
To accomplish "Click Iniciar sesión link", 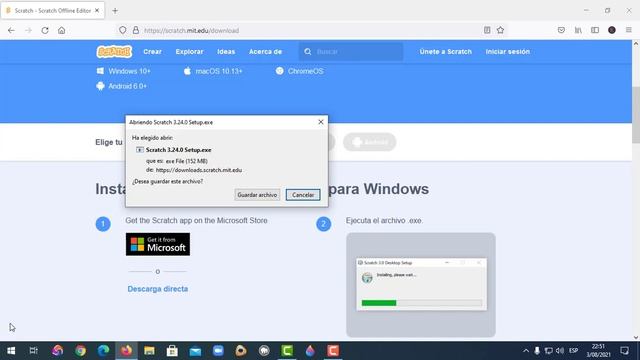I will (x=507, y=52).
